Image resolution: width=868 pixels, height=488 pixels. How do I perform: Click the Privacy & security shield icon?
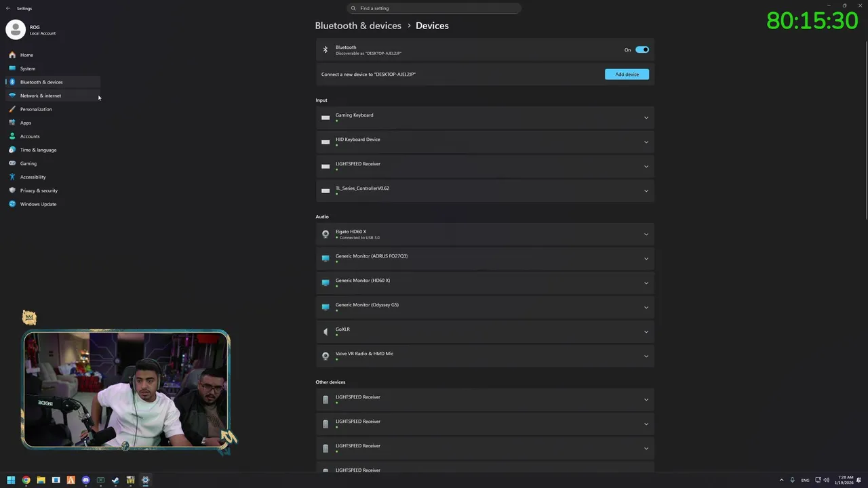(x=12, y=190)
